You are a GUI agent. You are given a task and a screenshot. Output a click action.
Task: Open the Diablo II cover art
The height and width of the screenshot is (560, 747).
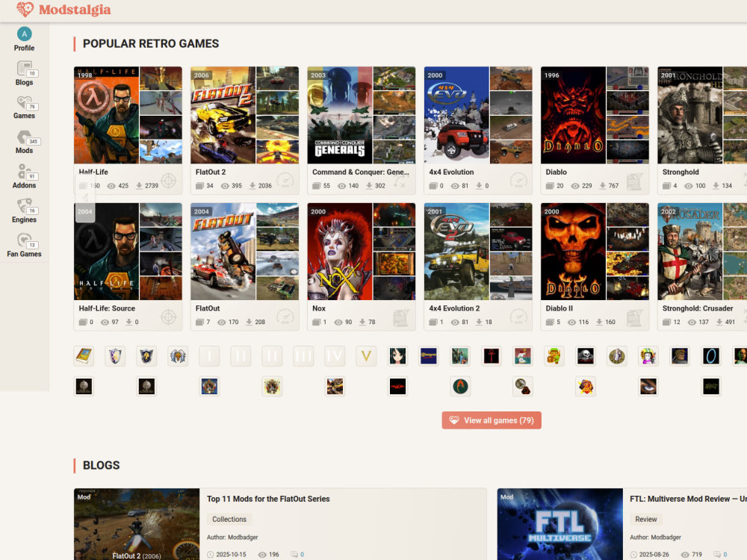[573, 252]
